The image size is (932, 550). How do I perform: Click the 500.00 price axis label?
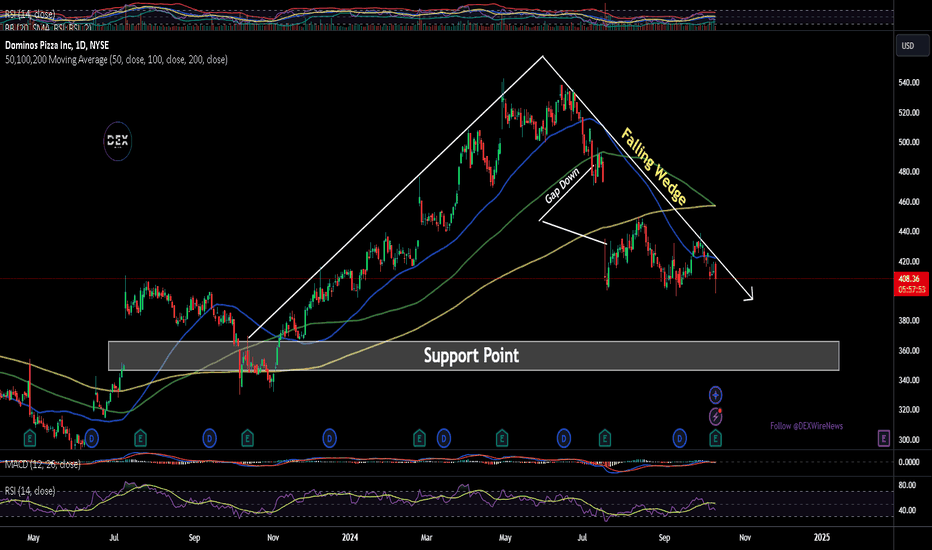909,142
